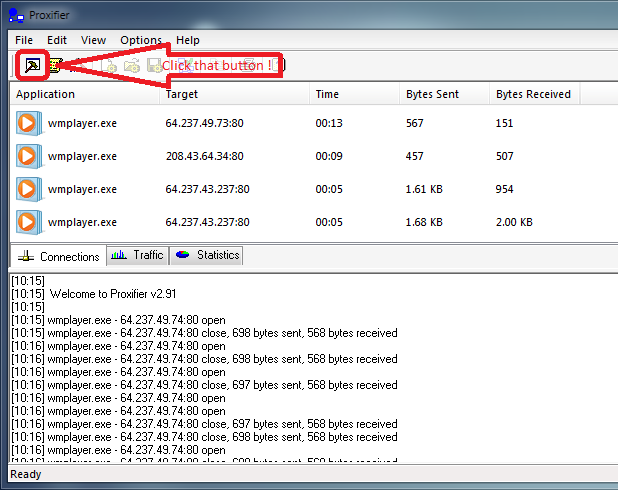This screenshot has height=490, width=618.
Task: Switch to the Traffic tab
Action: coord(138,255)
